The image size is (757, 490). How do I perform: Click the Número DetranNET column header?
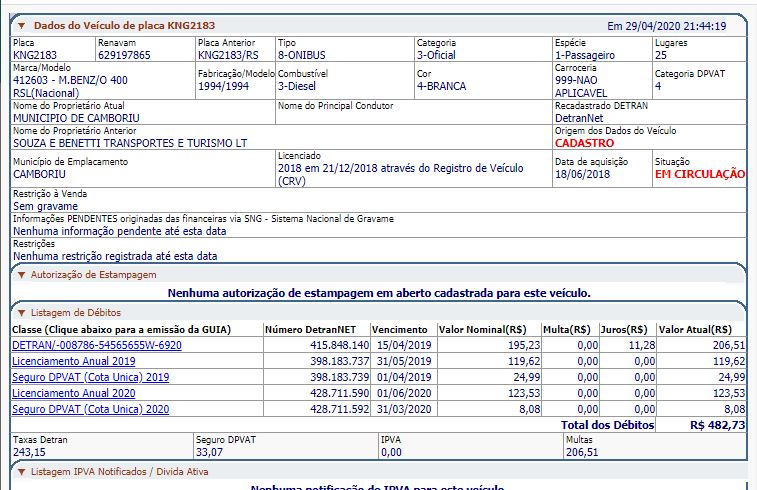tap(310, 330)
